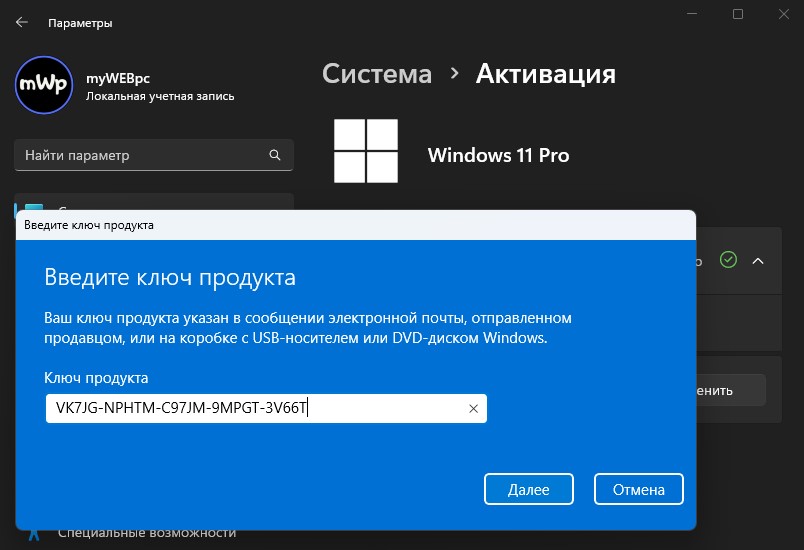
Task: Open 'Система' in the breadcrumb
Action: (x=377, y=74)
